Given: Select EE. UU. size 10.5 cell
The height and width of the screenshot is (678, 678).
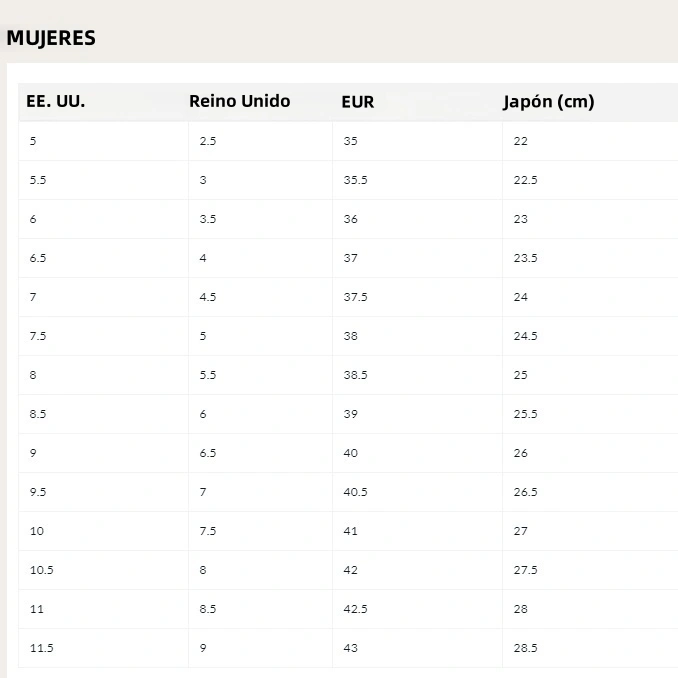Looking at the screenshot, I should 41,570.
